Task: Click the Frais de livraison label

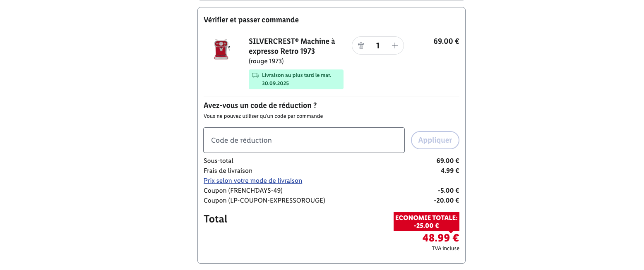Action: (x=228, y=171)
